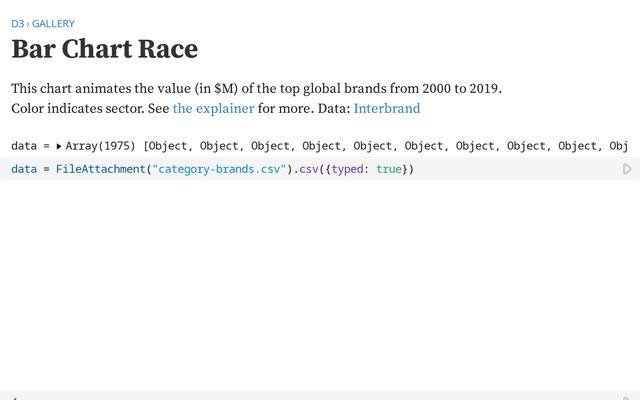Place cursor in "category-brands.csv" string
Image resolution: width=640 pixels, height=400 pixels.
click(x=219, y=169)
